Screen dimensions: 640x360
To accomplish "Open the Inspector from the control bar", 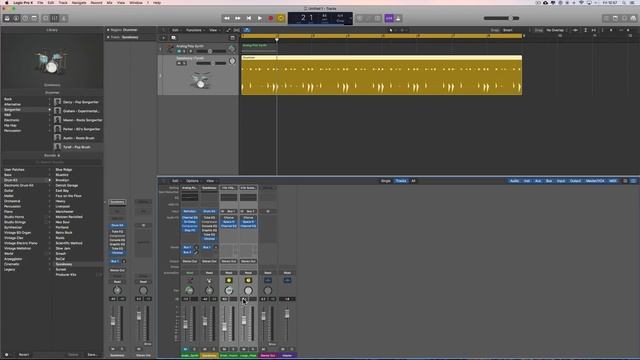I will point(16,18).
